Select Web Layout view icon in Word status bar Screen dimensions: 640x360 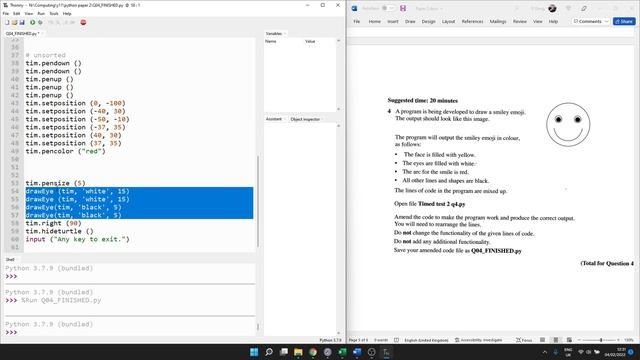569,340
